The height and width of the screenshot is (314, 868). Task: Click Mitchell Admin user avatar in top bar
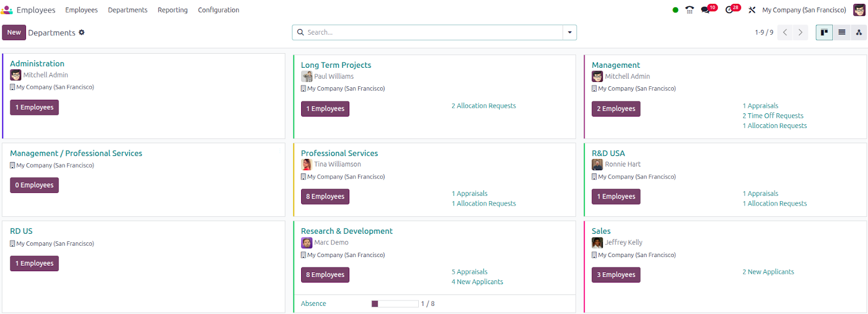tap(859, 10)
